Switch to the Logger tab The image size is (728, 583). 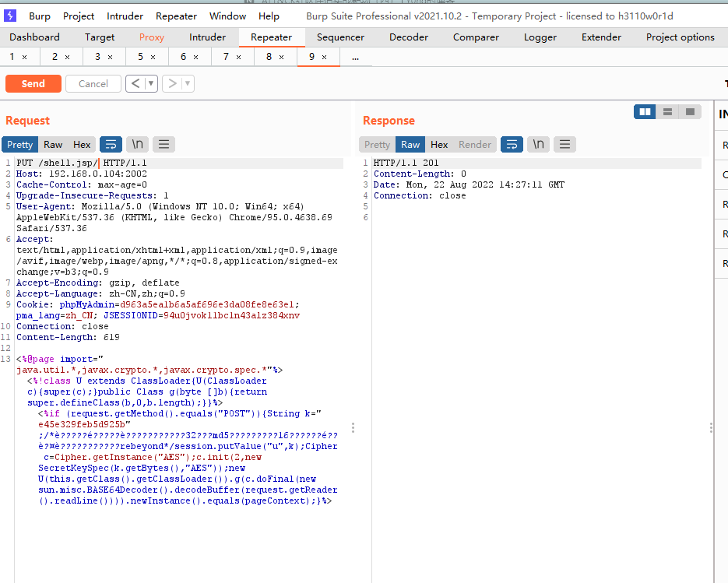[540, 37]
